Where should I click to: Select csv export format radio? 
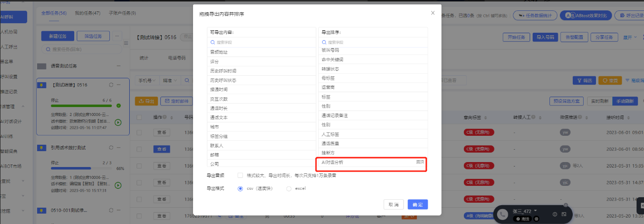[241, 188]
